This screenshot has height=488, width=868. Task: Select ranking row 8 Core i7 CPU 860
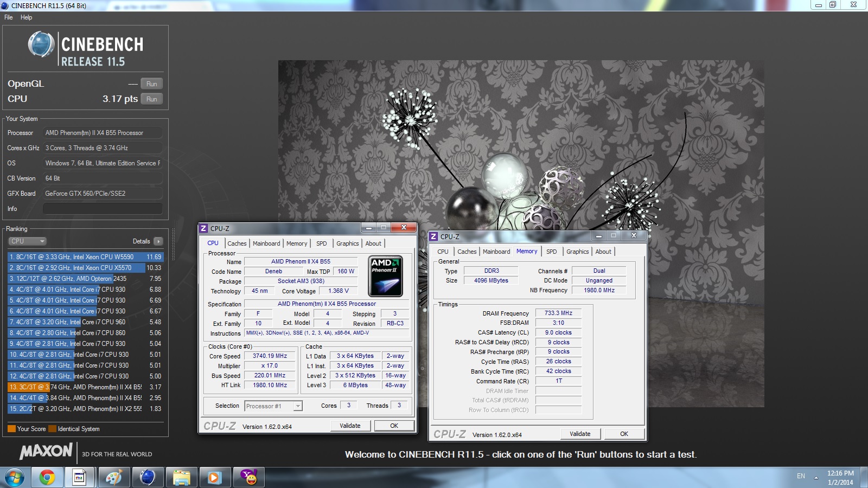click(85, 333)
